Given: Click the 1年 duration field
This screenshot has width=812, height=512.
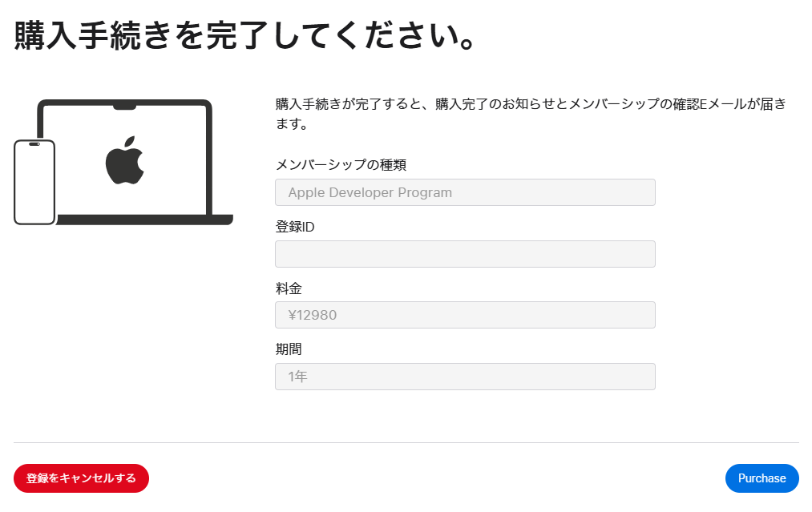Looking at the screenshot, I should (x=465, y=377).
